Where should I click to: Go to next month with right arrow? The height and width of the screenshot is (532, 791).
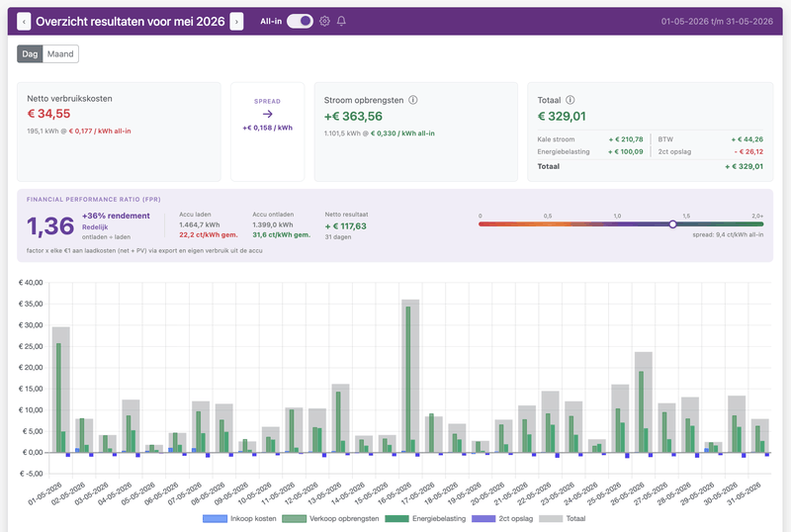(x=236, y=21)
